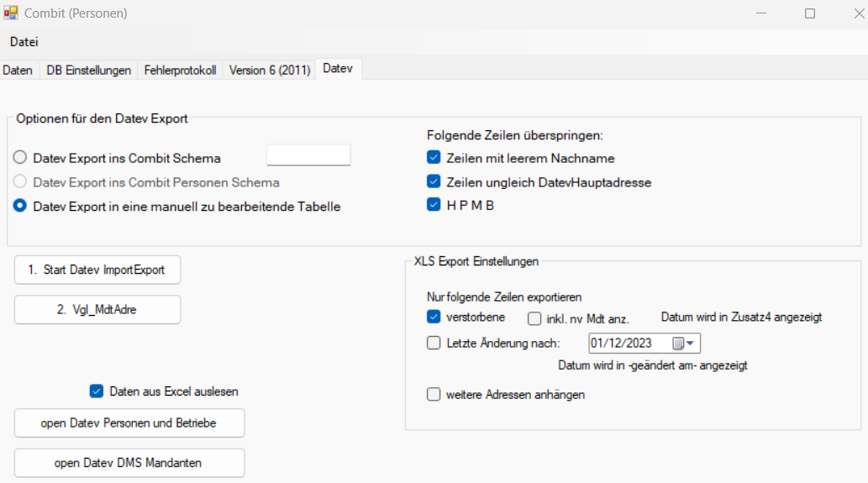
Task: Open Datev Personen und Betriebe
Action: click(129, 423)
